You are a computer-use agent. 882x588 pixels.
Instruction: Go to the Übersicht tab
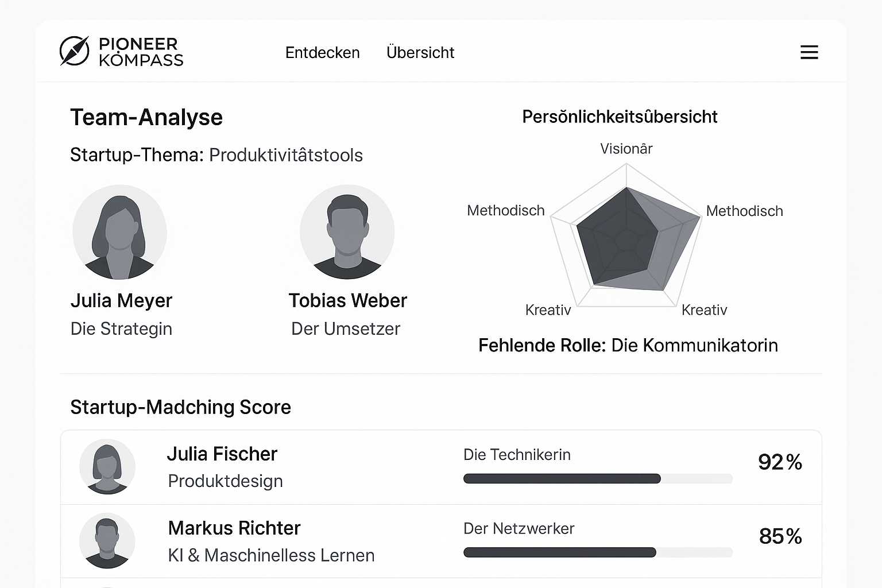point(420,52)
